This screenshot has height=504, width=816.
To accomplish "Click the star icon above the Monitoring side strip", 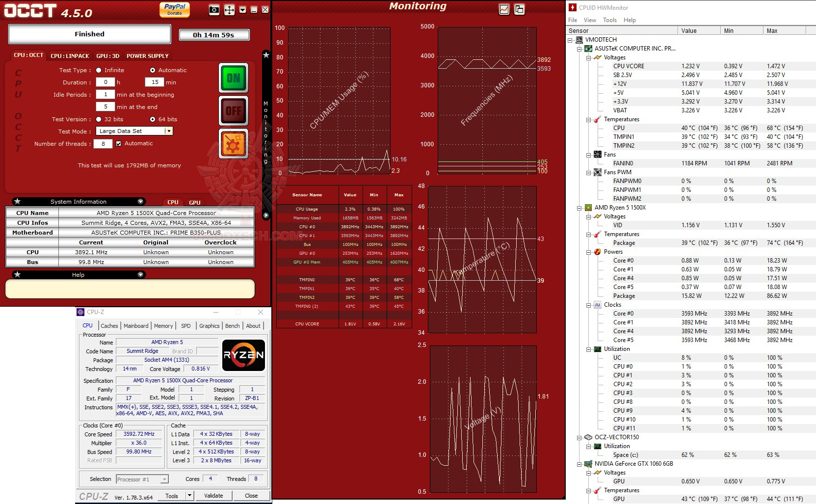I will [x=266, y=55].
